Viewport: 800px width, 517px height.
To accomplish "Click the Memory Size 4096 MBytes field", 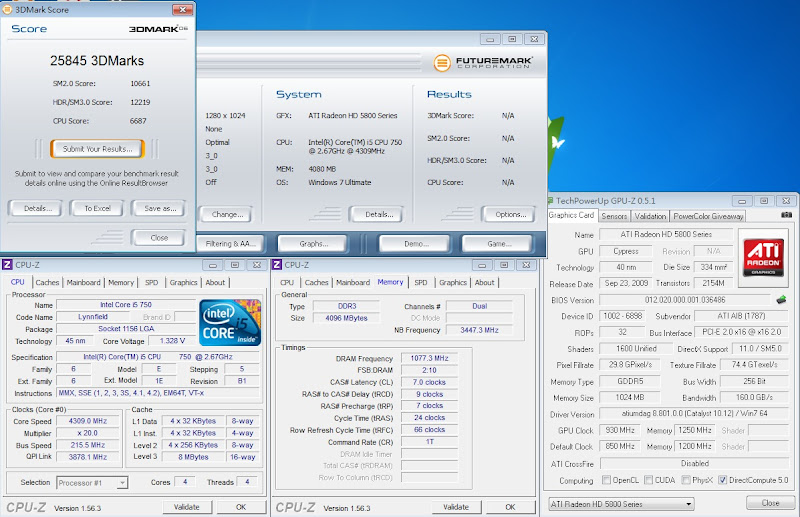I will pyautogui.click(x=346, y=318).
